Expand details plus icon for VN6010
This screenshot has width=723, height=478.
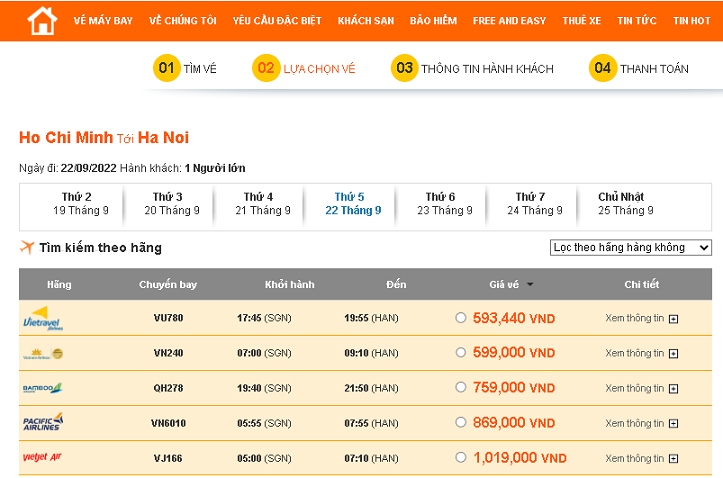(x=674, y=423)
